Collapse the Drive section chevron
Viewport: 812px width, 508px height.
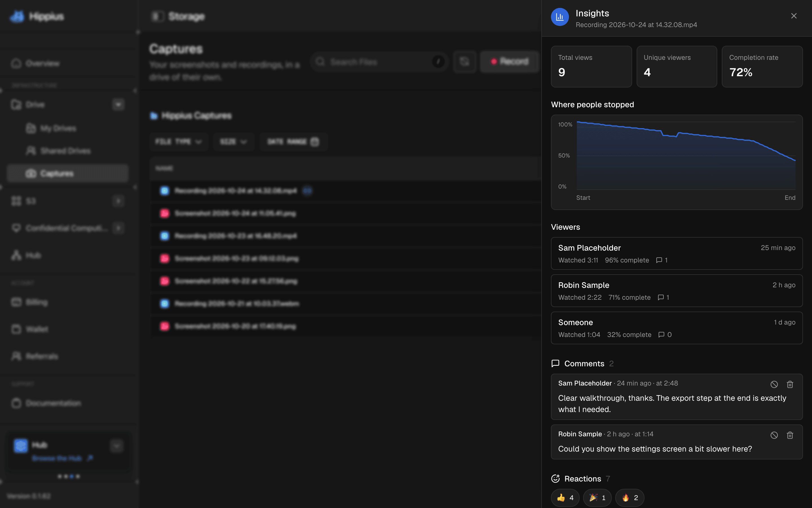[x=118, y=104]
